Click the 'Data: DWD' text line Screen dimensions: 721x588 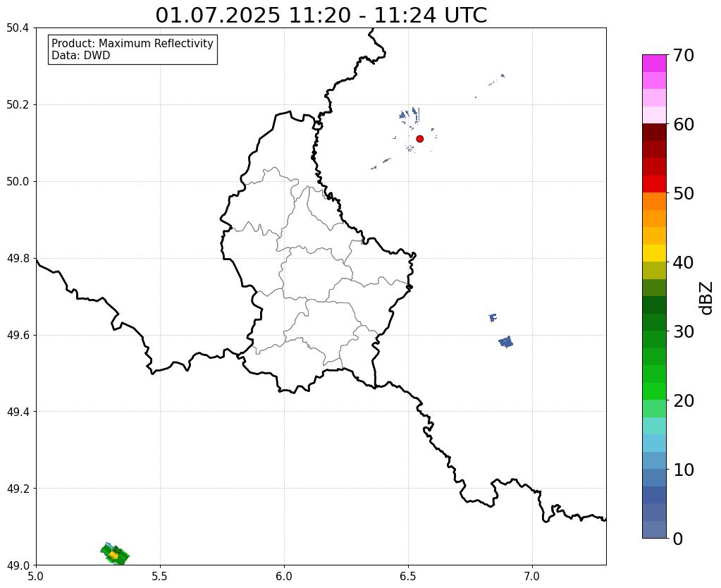click(x=80, y=56)
